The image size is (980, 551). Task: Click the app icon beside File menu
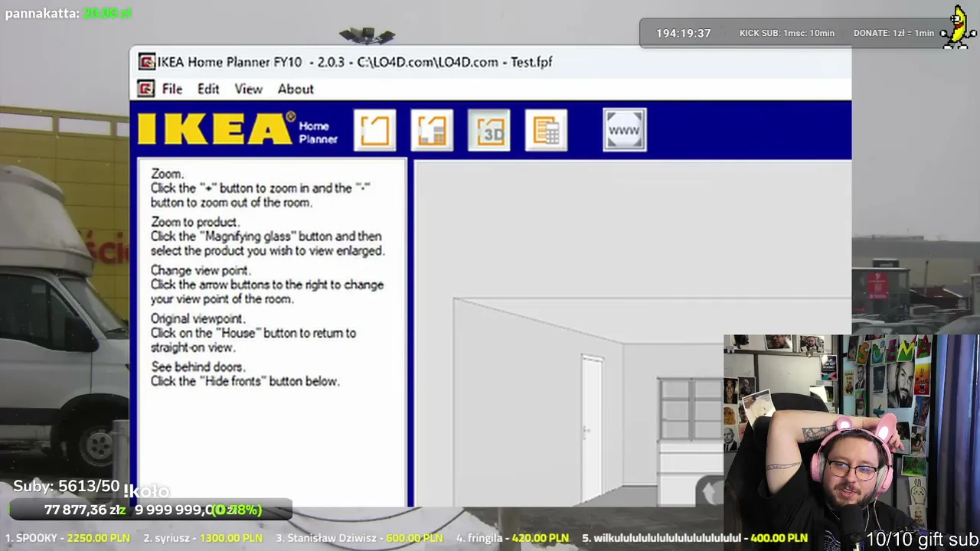(145, 89)
